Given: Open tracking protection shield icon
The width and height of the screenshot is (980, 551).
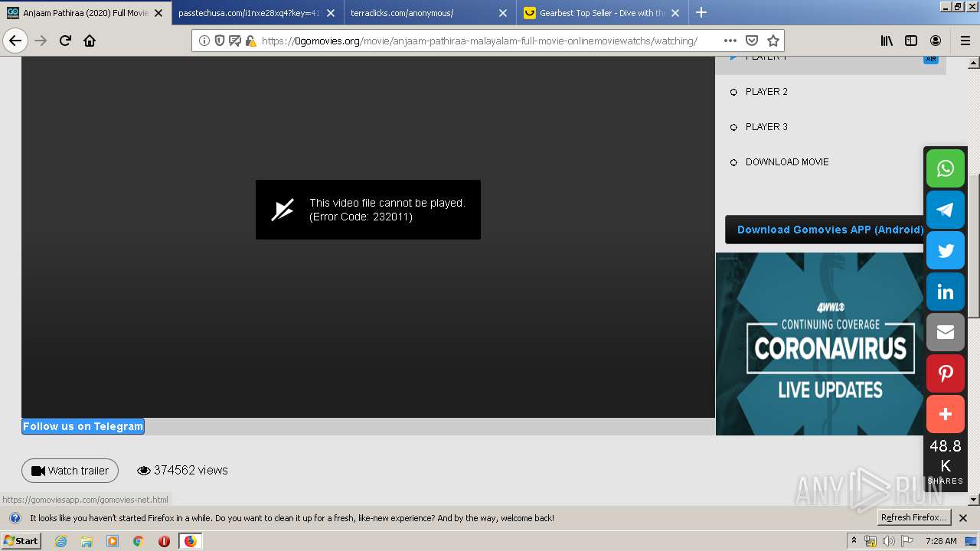Looking at the screenshot, I should (220, 41).
